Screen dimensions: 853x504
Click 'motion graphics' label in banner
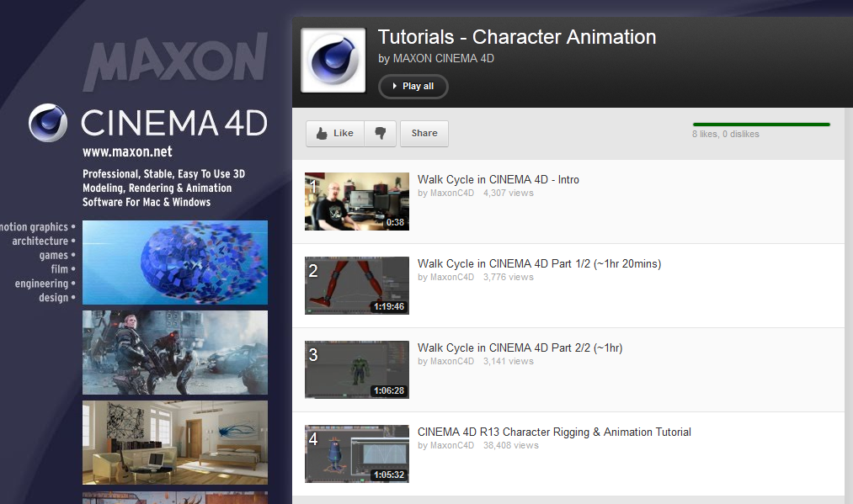[x=34, y=227]
